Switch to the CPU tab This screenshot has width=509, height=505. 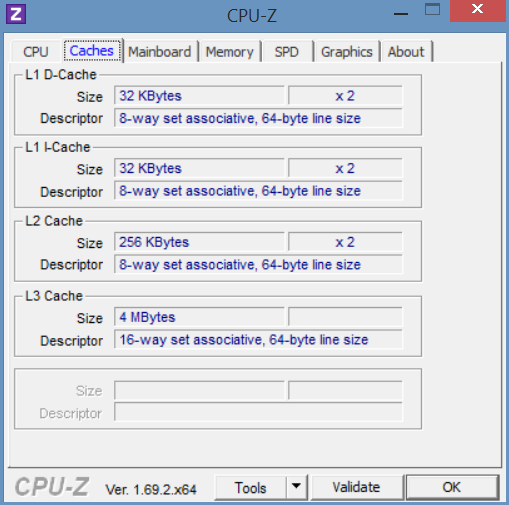click(x=36, y=52)
